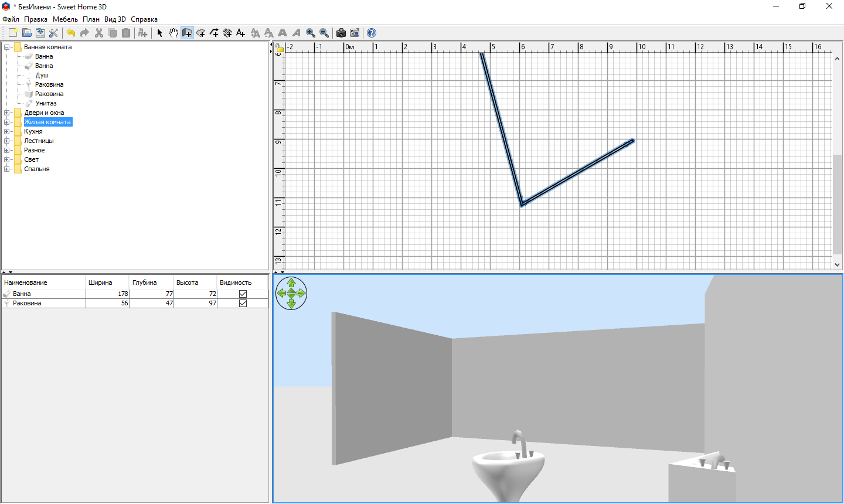This screenshot has width=844, height=504.
Task: Decrease text size with the toolbar icon
Action: coord(269,33)
